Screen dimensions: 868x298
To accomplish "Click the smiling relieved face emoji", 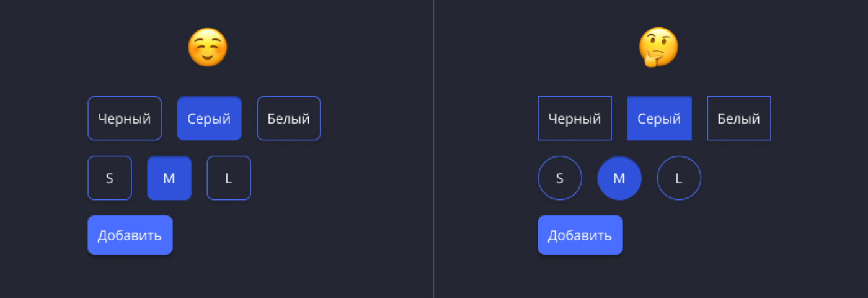I will point(208,48).
